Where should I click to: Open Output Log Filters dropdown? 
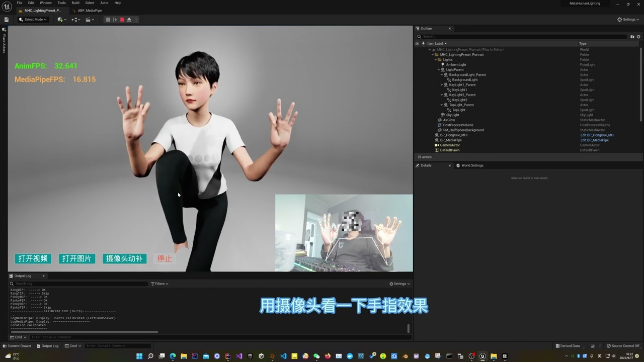[x=159, y=284]
